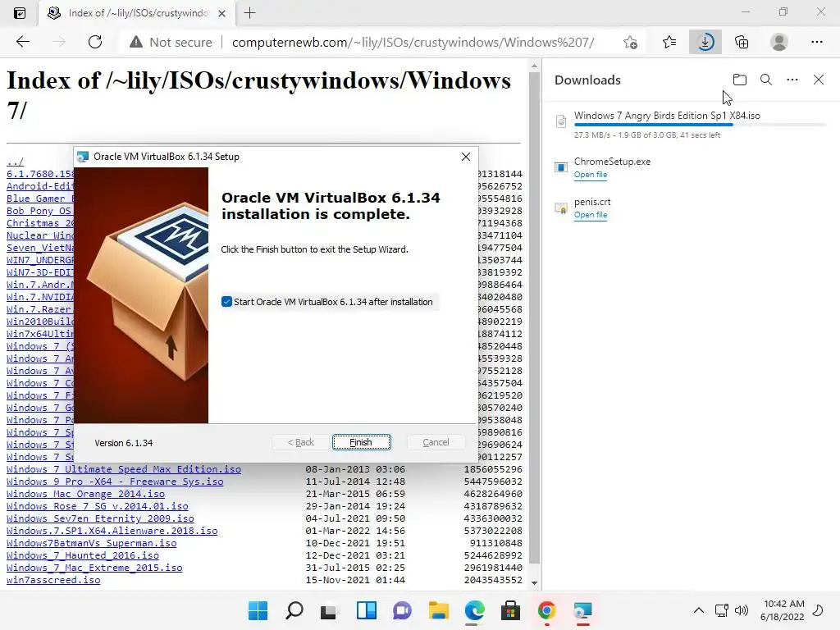Open tab actions menu icon
Image resolution: width=840 pixels, height=630 pixels.
click(x=20, y=13)
